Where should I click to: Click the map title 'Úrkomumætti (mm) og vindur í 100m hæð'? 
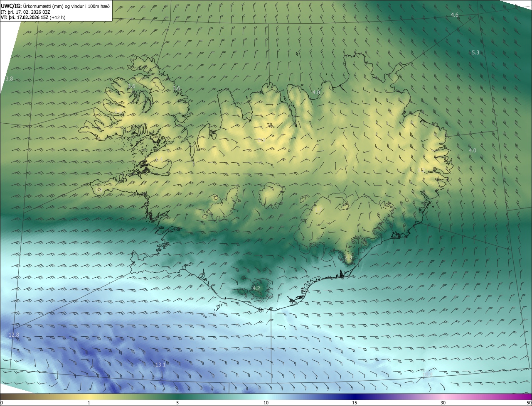click(x=66, y=5)
